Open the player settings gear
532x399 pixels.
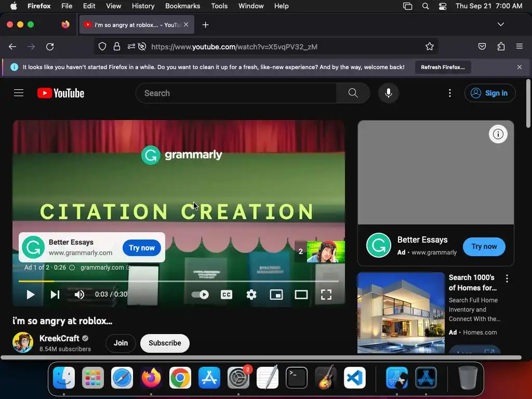click(251, 295)
